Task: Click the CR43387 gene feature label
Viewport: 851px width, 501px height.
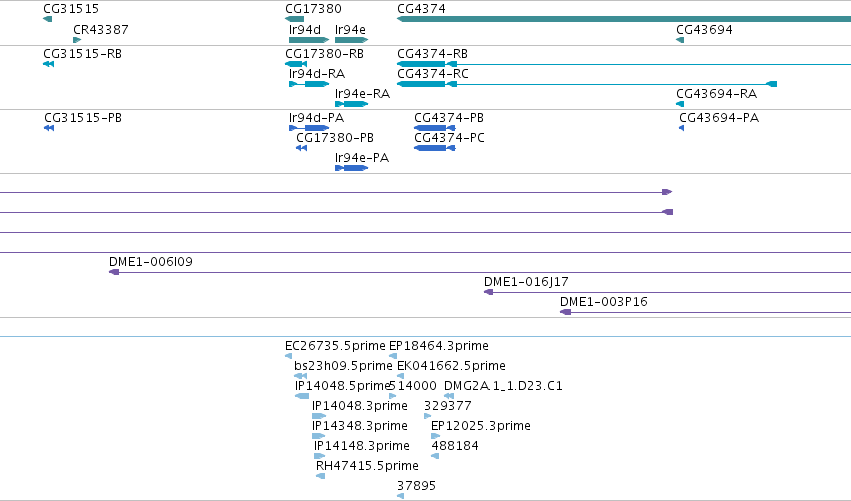Action: pyautogui.click(x=101, y=29)
